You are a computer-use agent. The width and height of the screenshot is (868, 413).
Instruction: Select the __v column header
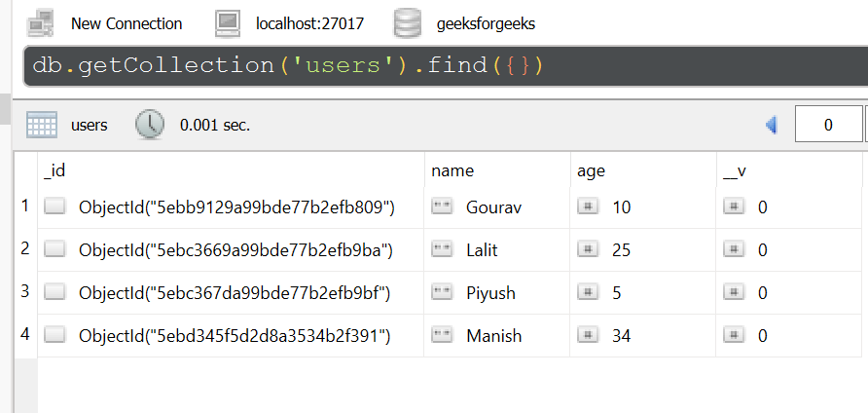[735, 170]
